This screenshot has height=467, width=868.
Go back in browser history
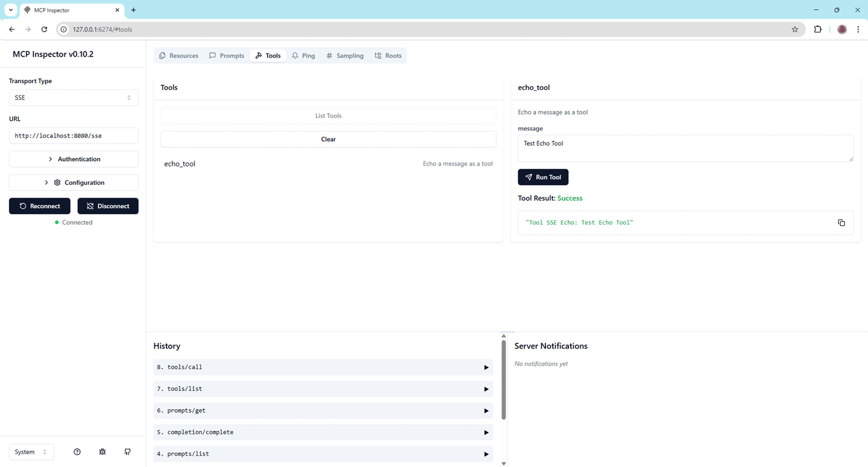click(x=12, y=29)
